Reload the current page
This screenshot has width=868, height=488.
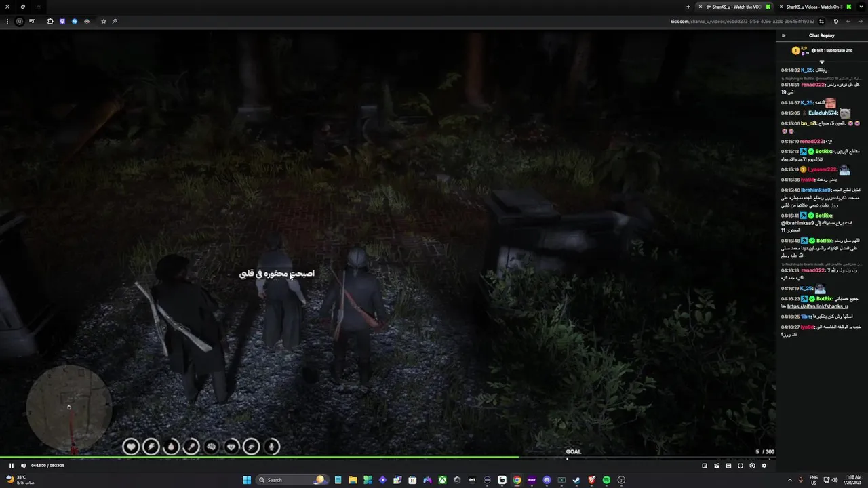(x=835, y=21)
